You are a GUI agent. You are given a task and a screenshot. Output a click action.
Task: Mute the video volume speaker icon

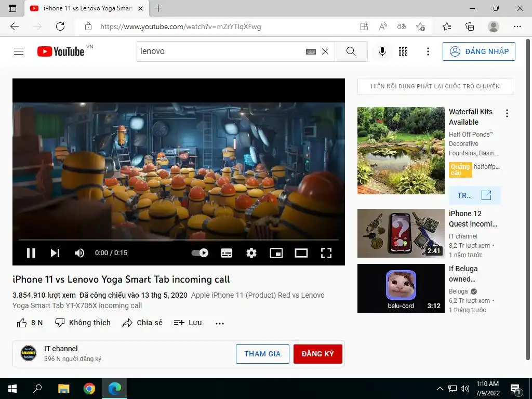pyautogui.click(x=79, y=253)
